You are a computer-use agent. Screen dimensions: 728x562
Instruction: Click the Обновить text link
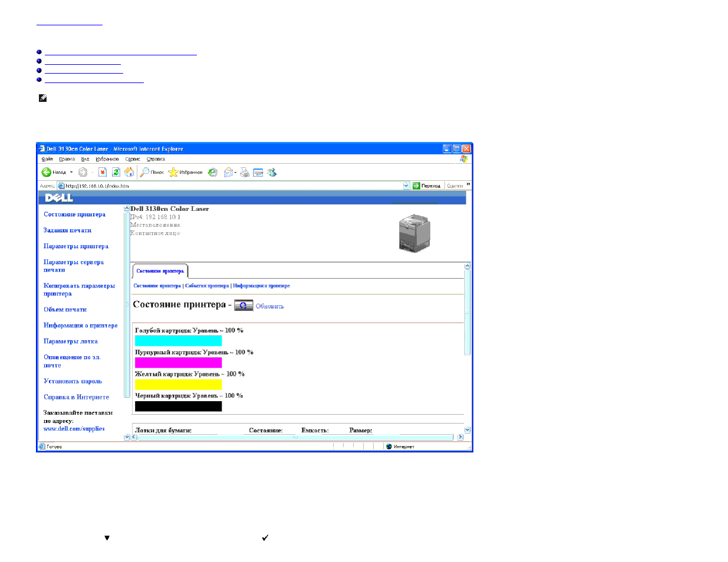point(269,306)
